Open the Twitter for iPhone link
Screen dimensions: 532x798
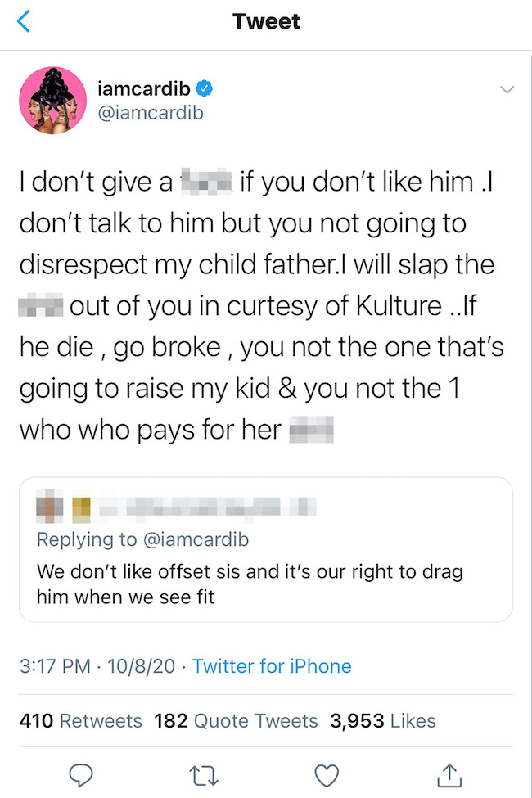coord(272,666)
